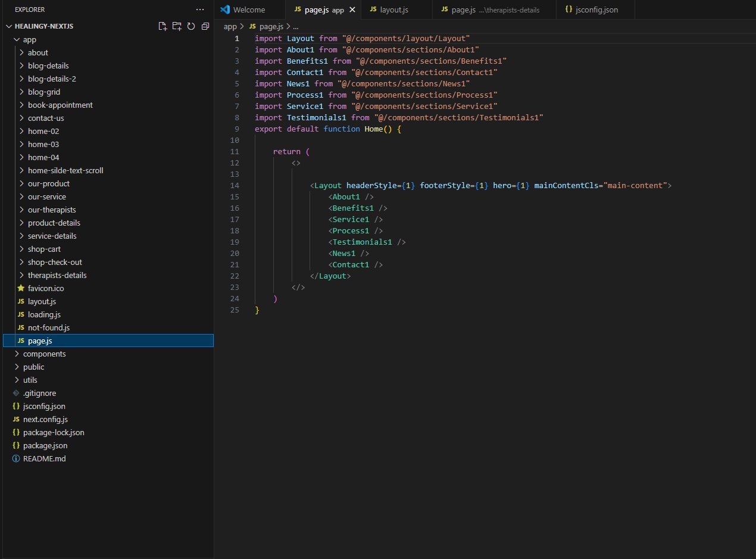The height and width of the screenshot is (559, 756).
Task: Click the EXPLORER panel title
Action: pos(30,10)
